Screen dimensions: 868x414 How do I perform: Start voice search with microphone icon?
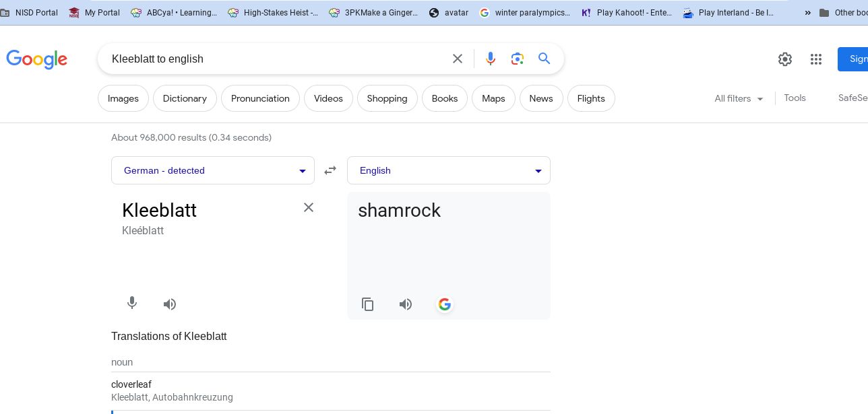tap(491, 59)
